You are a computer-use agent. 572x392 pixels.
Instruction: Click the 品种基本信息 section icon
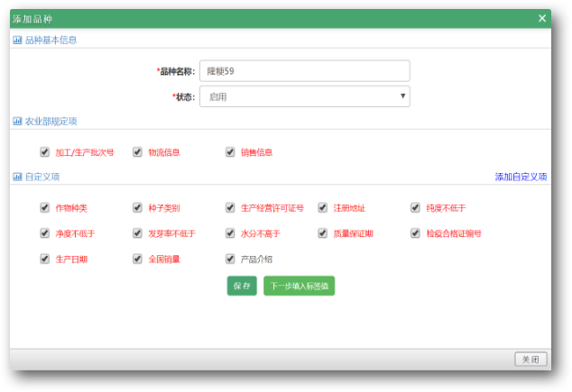tap(17, 40)
